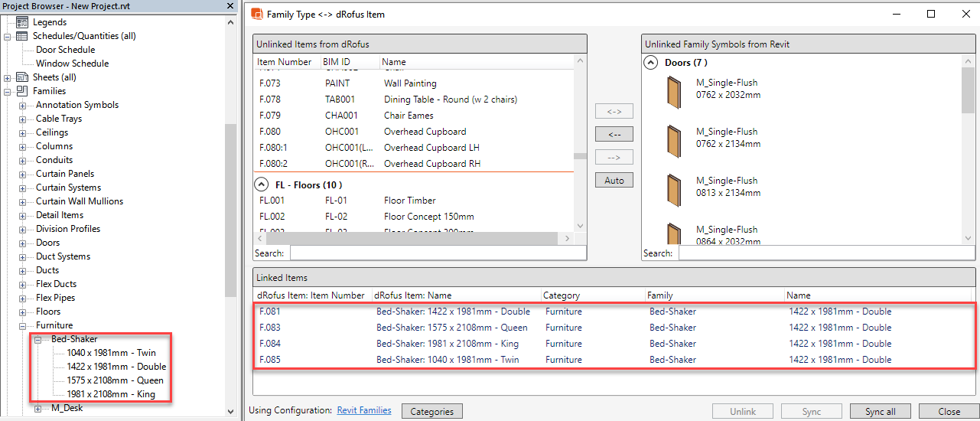Screen dimensions: 980x421
Task: Expand the Curtain Panels tree node
Action: pyautogui.click(x=22, y=174)
